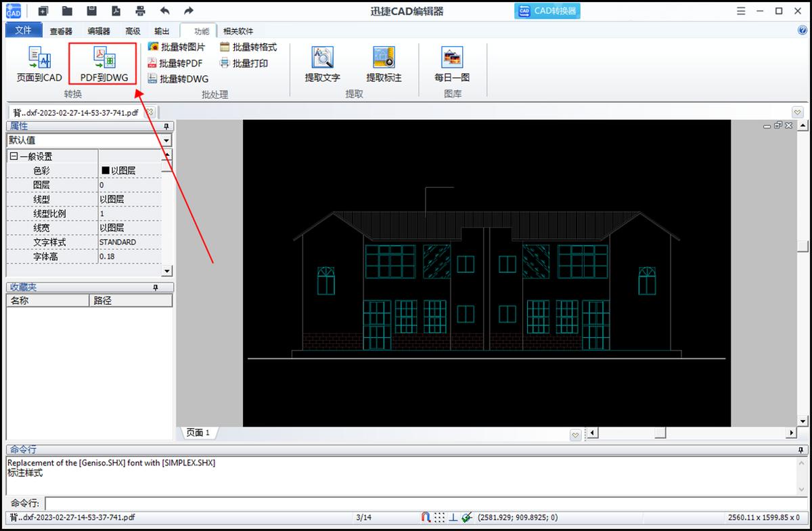Toggle grid display in the status bar

tap(439, 517)
